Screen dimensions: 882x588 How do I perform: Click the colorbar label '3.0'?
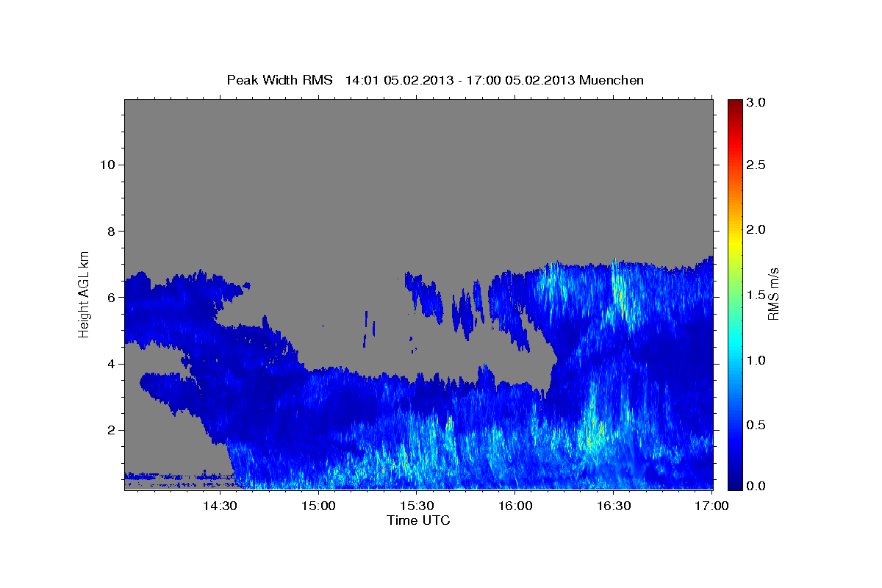pyautogui.click(x=756, y=102)
